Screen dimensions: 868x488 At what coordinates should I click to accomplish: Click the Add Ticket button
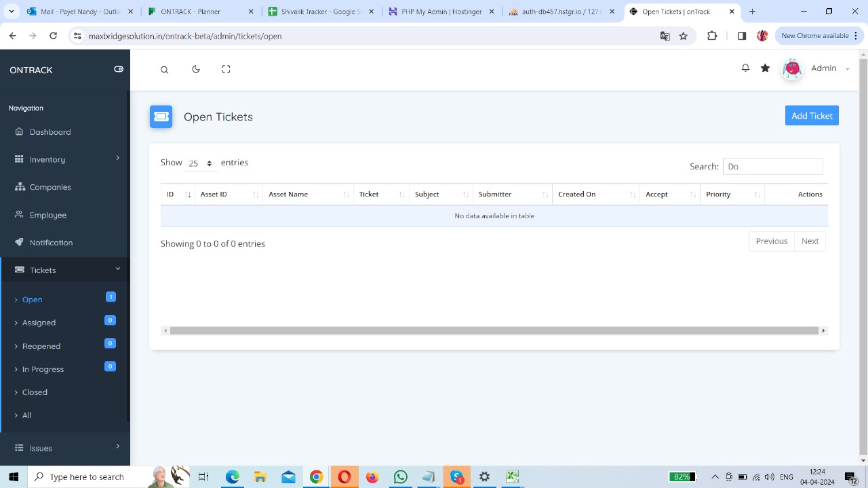[x=812, y=116]
